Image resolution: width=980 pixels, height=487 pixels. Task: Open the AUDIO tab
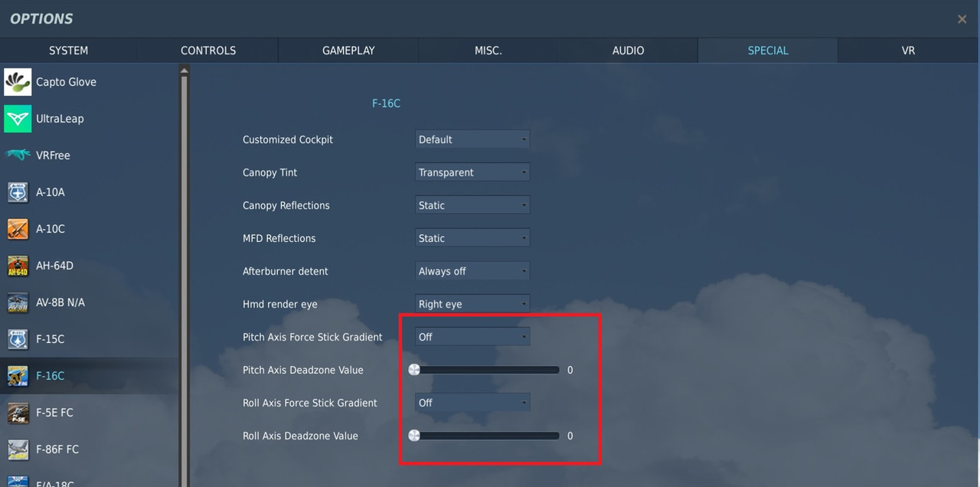(x=628, y=51)
